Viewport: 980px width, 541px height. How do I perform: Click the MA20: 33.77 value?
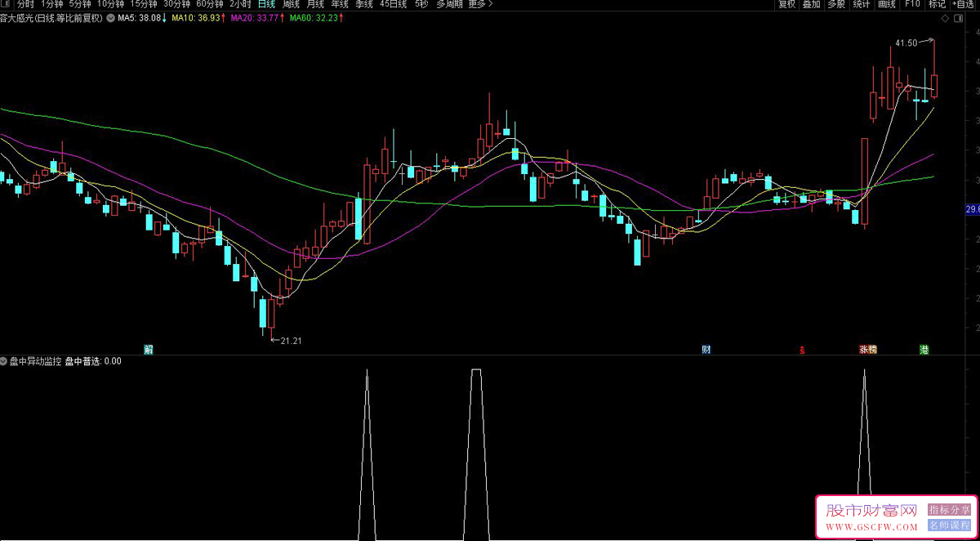pos(255,17)
